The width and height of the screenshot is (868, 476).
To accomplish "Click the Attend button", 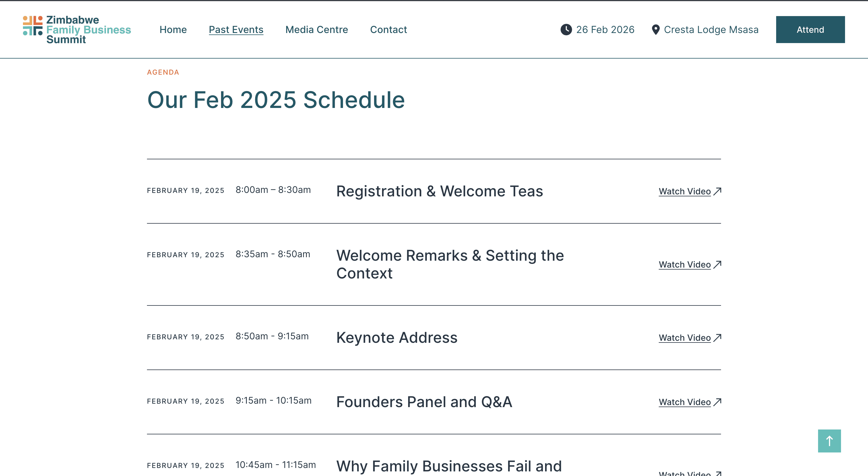I will coord(810,30).
